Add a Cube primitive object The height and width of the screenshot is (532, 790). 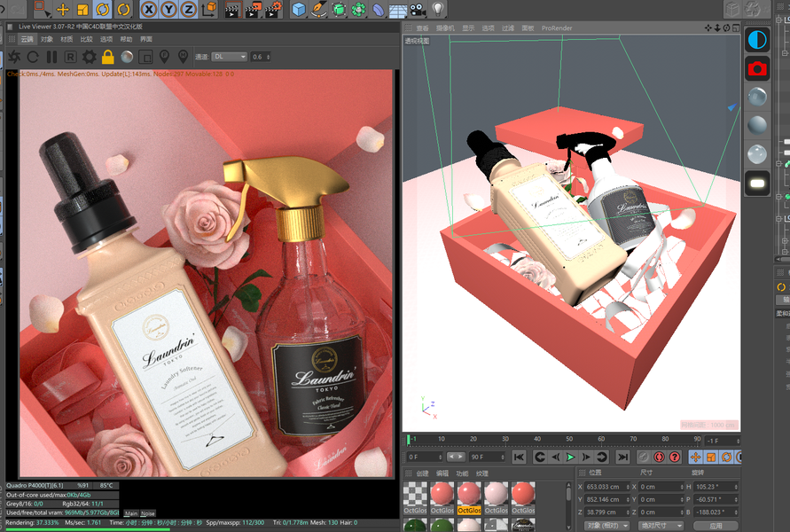(x=299, y=9)
